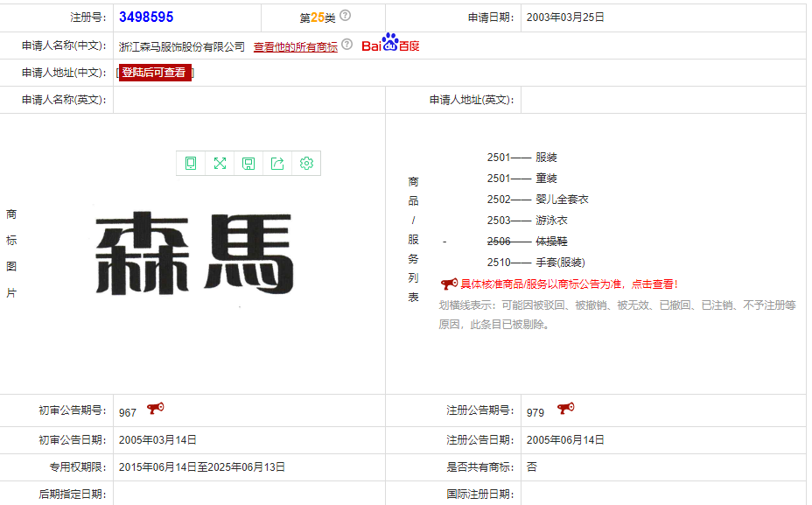812x505 pixels.
Task: Expand trademark image to fullscreen
Action: tap(220, 164)
